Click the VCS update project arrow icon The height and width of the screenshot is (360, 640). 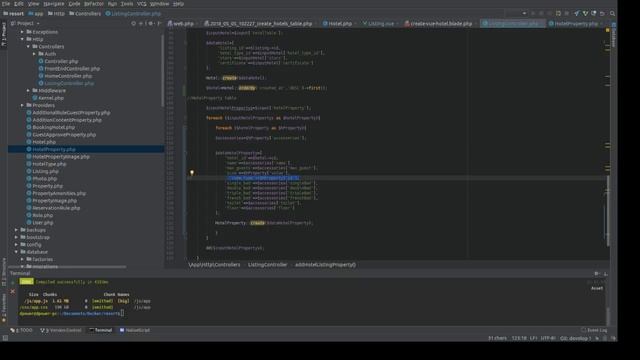(x=577, y=13)
